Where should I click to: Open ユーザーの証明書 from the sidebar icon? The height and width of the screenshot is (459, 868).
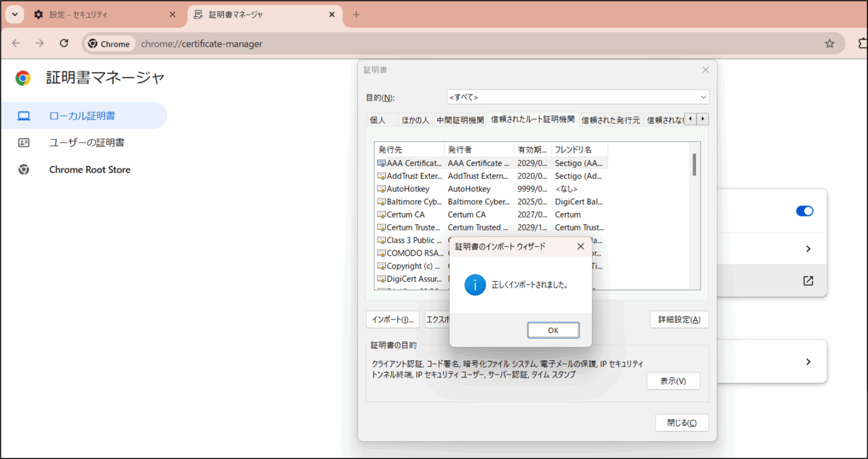click(24, 142)
